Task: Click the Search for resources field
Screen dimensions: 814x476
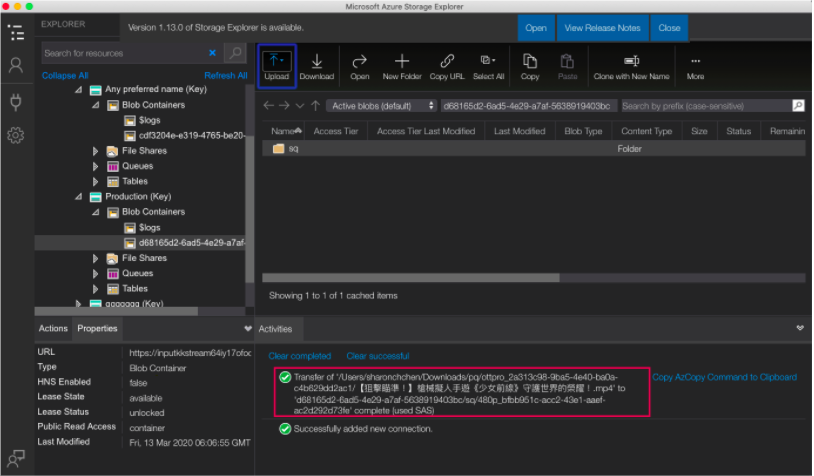Action: [125, 53]
